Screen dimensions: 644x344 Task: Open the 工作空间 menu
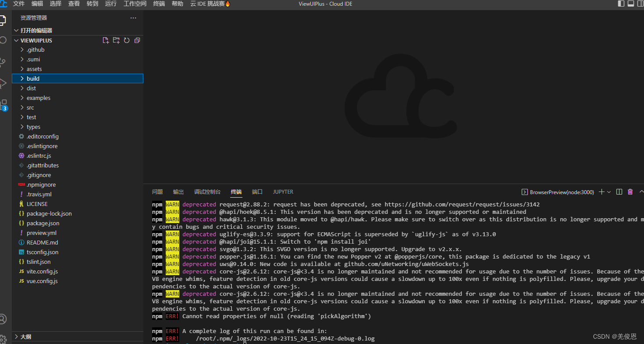coord(135,4)
